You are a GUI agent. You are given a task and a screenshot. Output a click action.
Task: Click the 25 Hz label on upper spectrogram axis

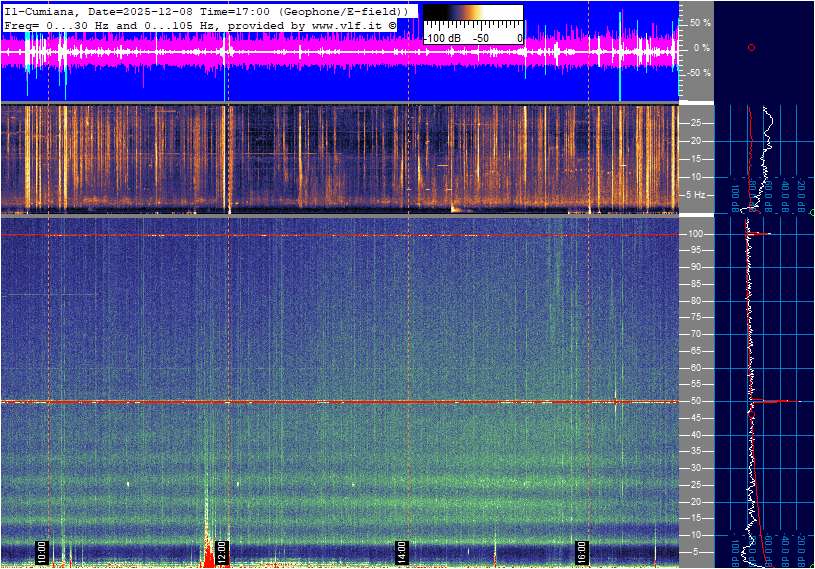(695, 123)
